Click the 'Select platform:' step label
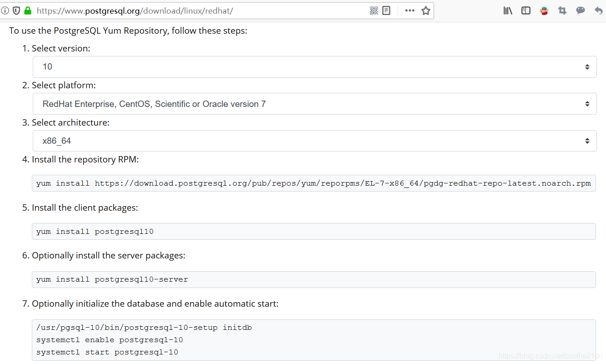This screenshot has height=364, width=606. [x=64, y=85]
